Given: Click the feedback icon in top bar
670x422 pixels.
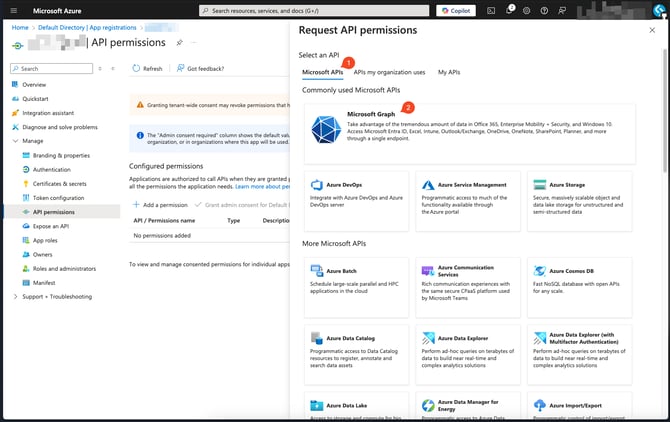Looking at the screenshot, I should click(x=562, y=10).
